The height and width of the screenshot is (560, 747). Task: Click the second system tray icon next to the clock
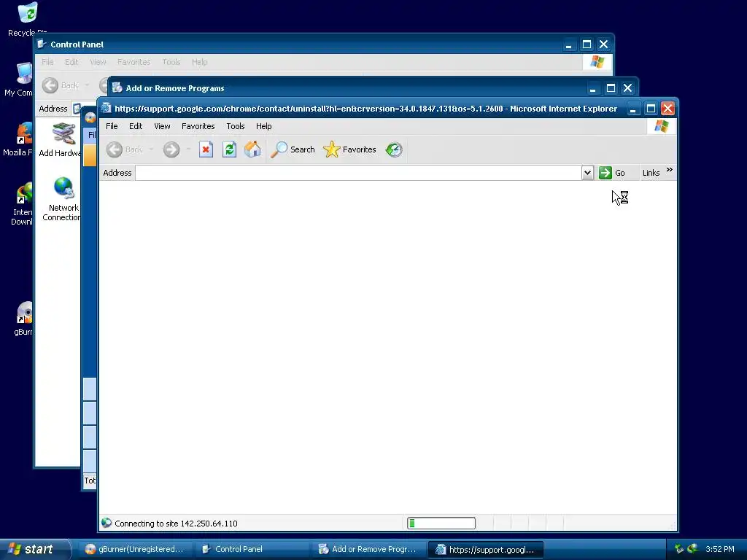693,548
